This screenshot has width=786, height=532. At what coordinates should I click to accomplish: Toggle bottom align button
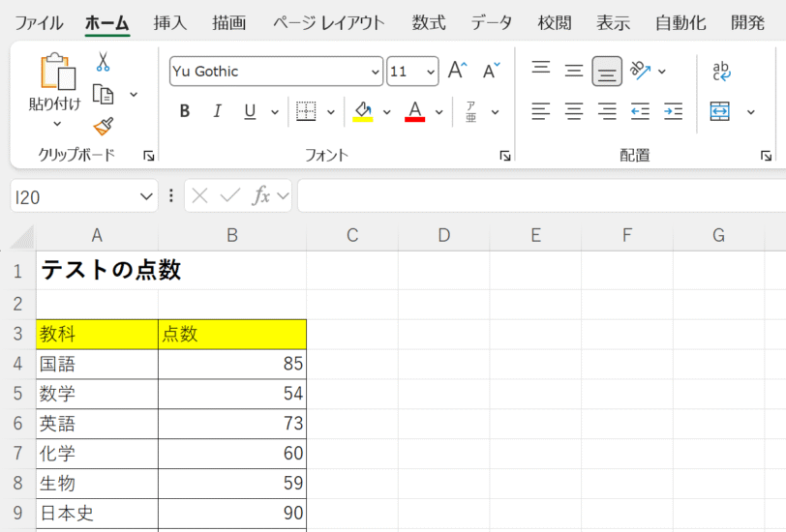click(607, 72)
